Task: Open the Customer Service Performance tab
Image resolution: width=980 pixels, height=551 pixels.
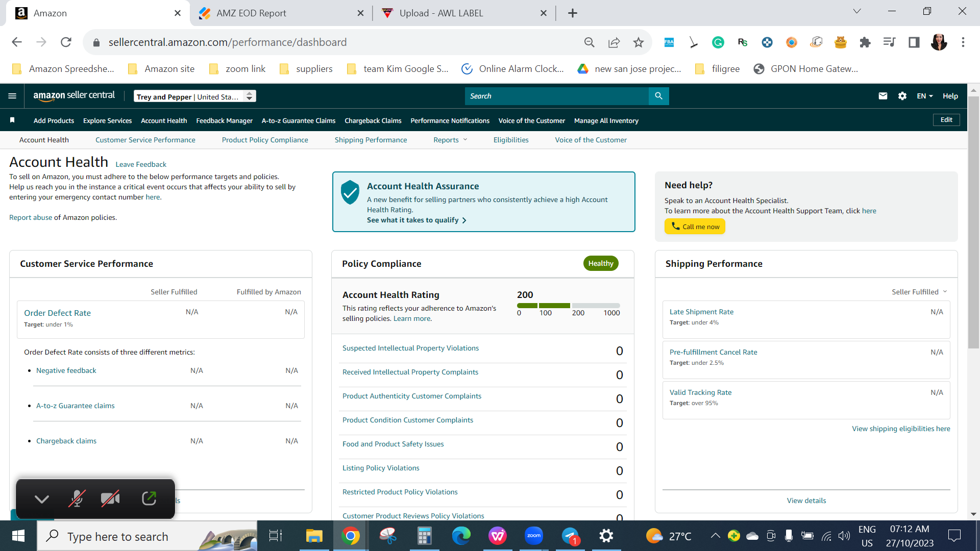Action: pos(145,140)
